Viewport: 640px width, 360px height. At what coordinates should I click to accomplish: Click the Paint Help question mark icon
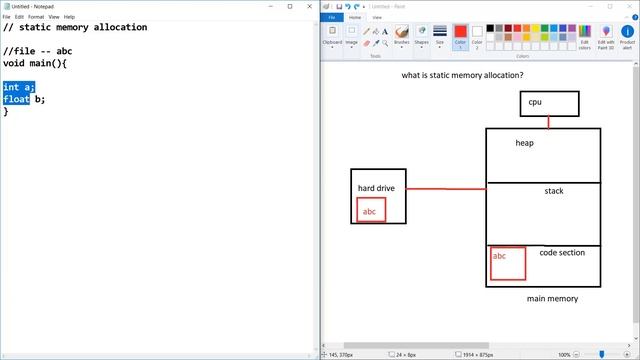(x=635, y=17)
